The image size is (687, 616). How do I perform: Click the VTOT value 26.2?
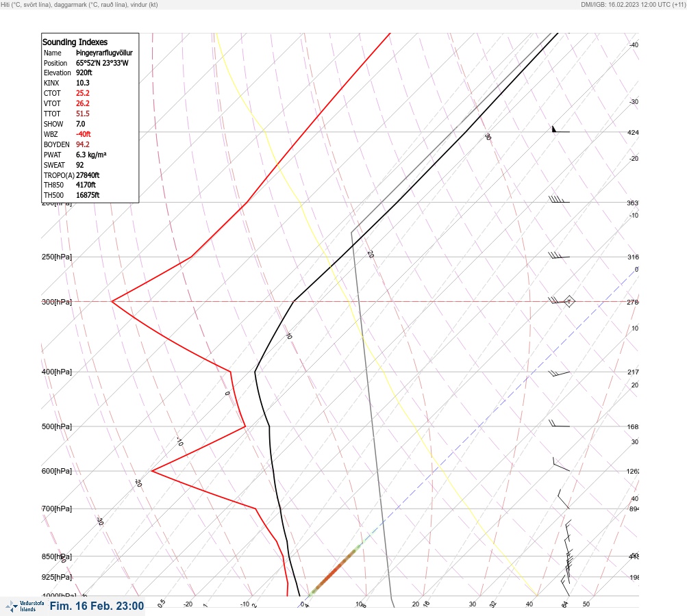coord(83,103)
